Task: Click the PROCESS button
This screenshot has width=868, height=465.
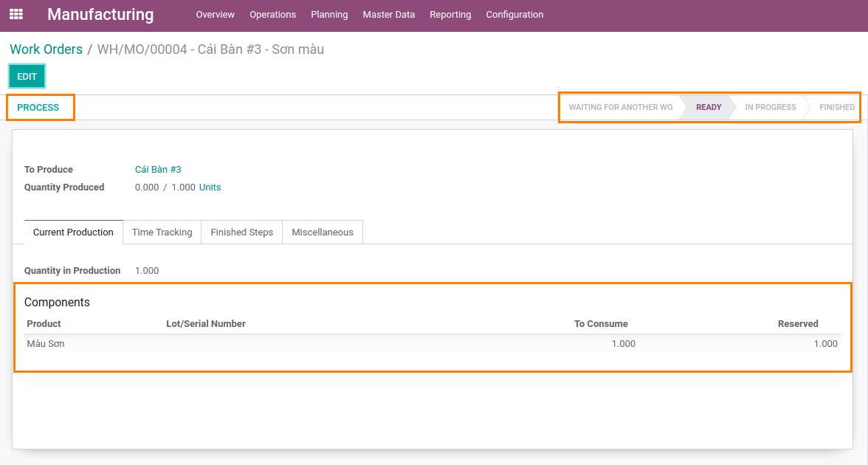Action: (x=38, y=108)
